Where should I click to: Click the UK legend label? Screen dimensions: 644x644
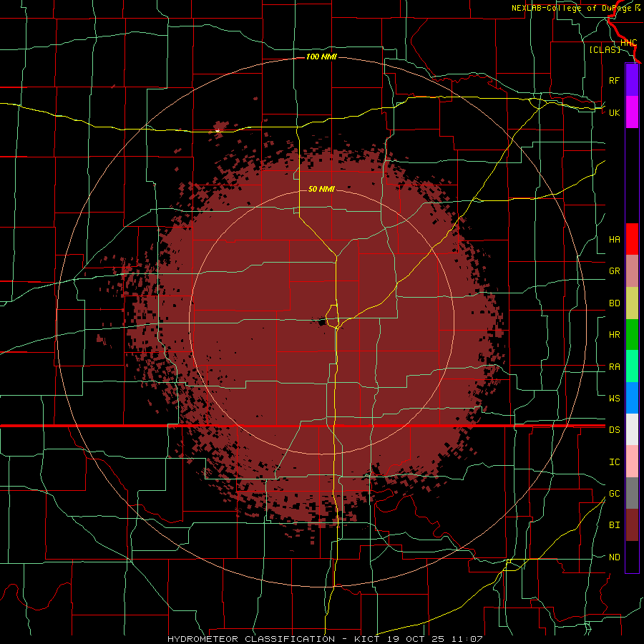point(615,112)
